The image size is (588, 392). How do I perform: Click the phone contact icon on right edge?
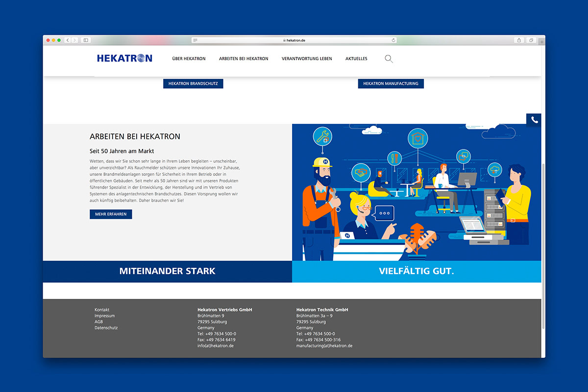[534, 120]
